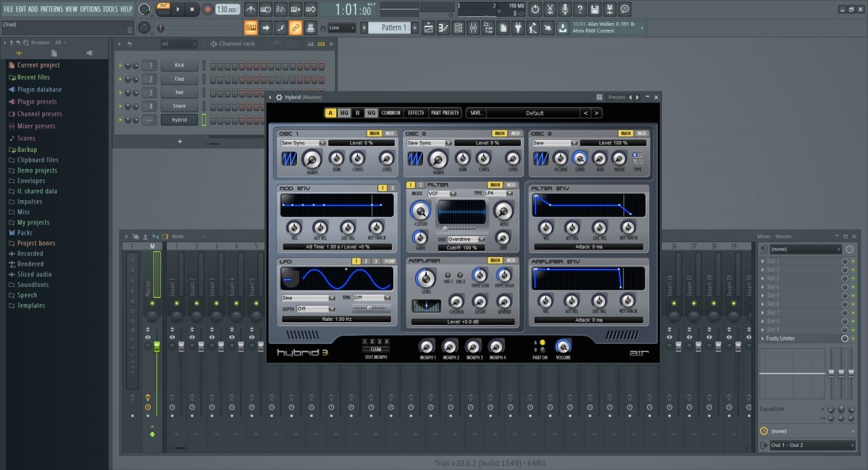This screenshot has height=470, width=868.
Task: Click SAVE in the Hybrid preset bar
Action: (475, 113)
